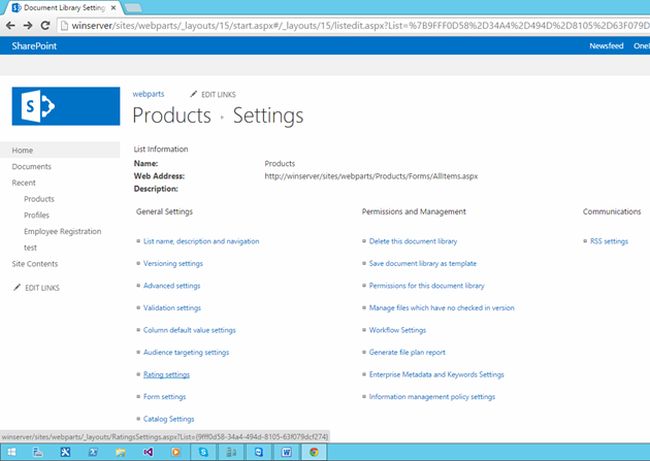Switch to Word from the taskbar
Image resolution: width=650 pixels, height=461 pixels.
pos(286,452)
